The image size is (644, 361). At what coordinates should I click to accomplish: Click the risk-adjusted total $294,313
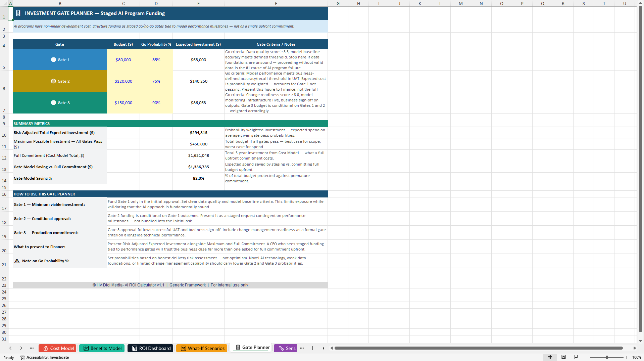click(198, 133)
